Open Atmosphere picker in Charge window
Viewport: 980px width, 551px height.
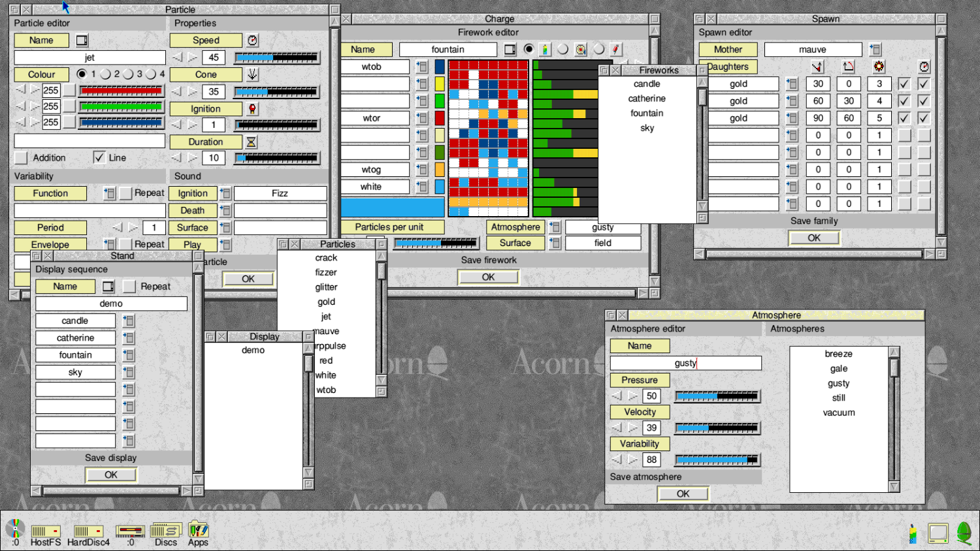pos(555,227)
